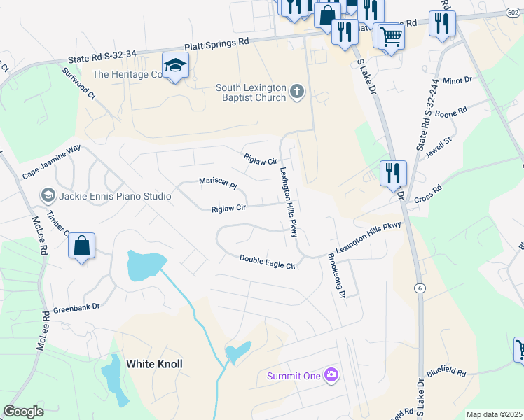Click shopping bag marker on Platt Springs Rd

328,17
